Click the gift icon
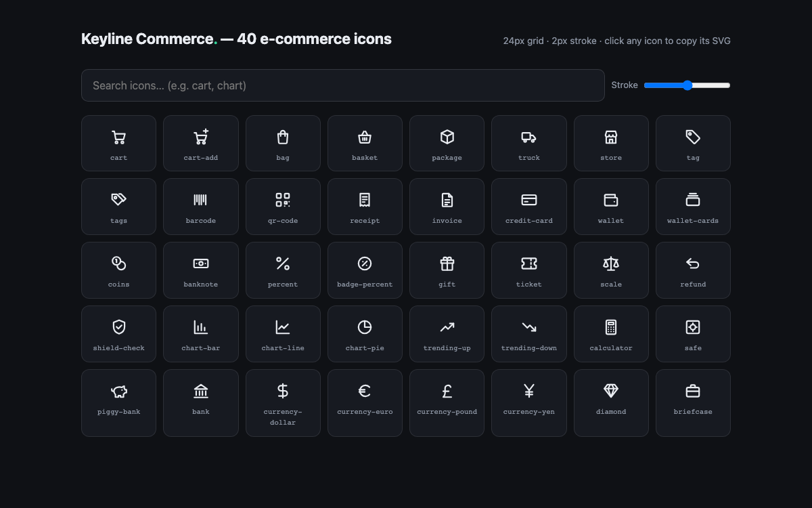The height and width of the screenshot is (508, 812). click(x=447, y=270)
